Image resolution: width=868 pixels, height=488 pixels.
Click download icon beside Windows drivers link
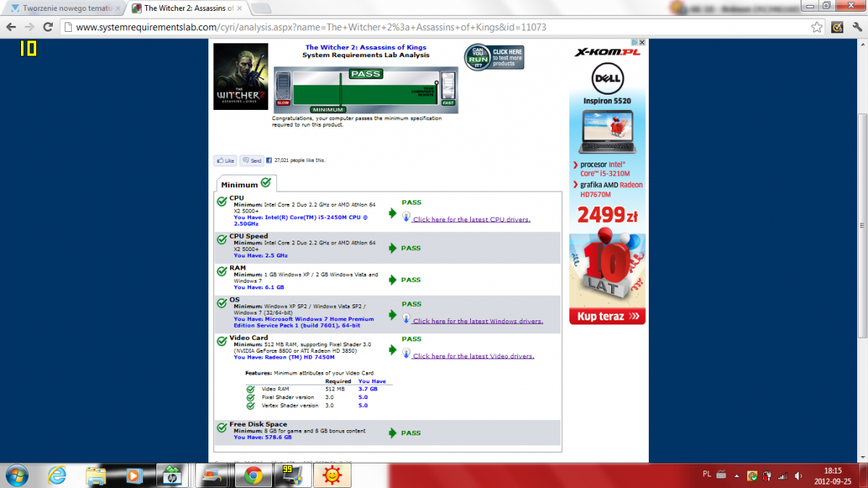point(407,319)
